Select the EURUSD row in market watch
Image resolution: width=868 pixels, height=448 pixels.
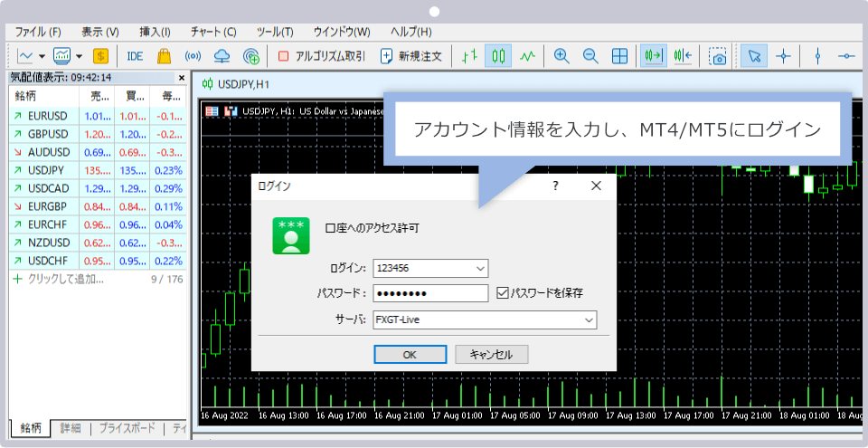(98, 116)
